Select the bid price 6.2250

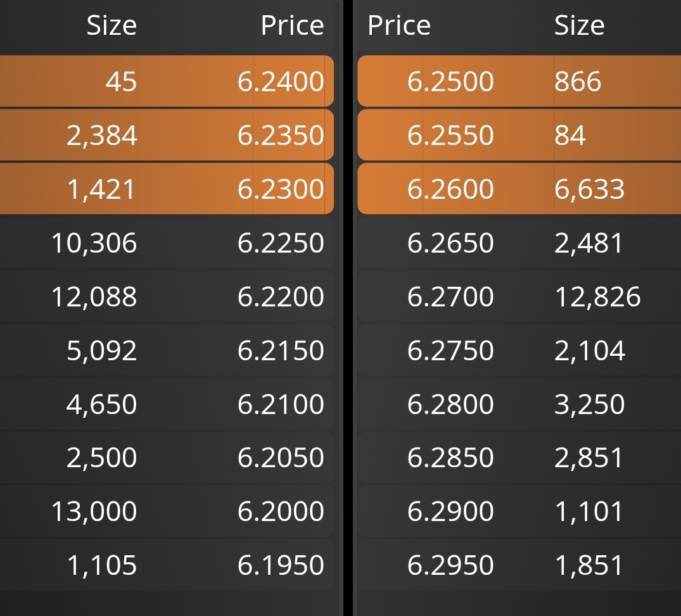pyautogui.click(x=281, y=242)
